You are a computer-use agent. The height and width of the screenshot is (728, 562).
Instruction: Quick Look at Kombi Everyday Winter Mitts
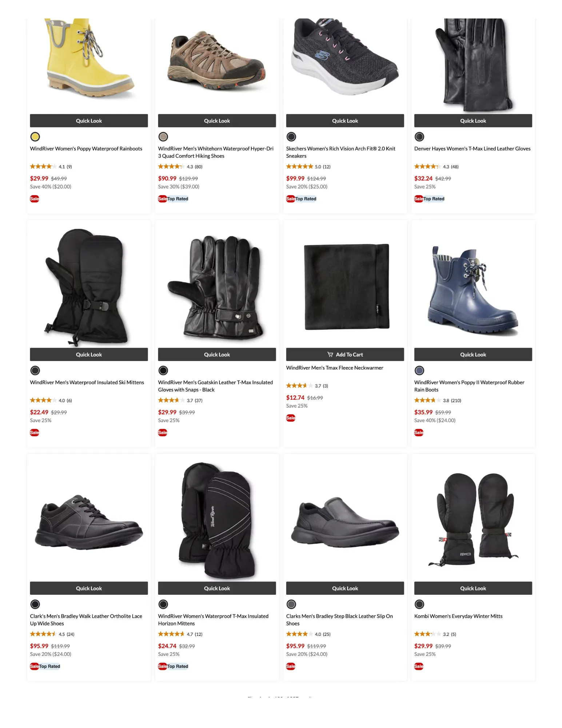473,588
